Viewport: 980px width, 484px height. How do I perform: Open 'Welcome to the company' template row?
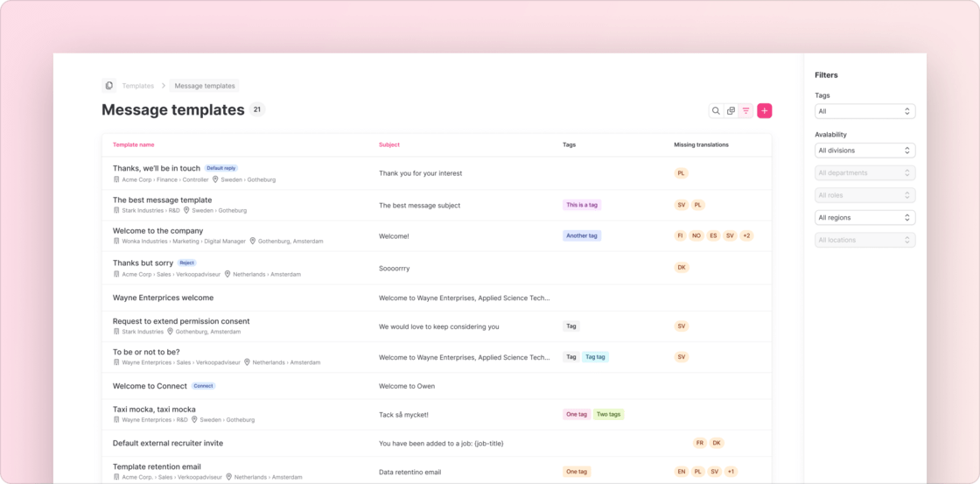pyautogui.click(x=157, y=231)
